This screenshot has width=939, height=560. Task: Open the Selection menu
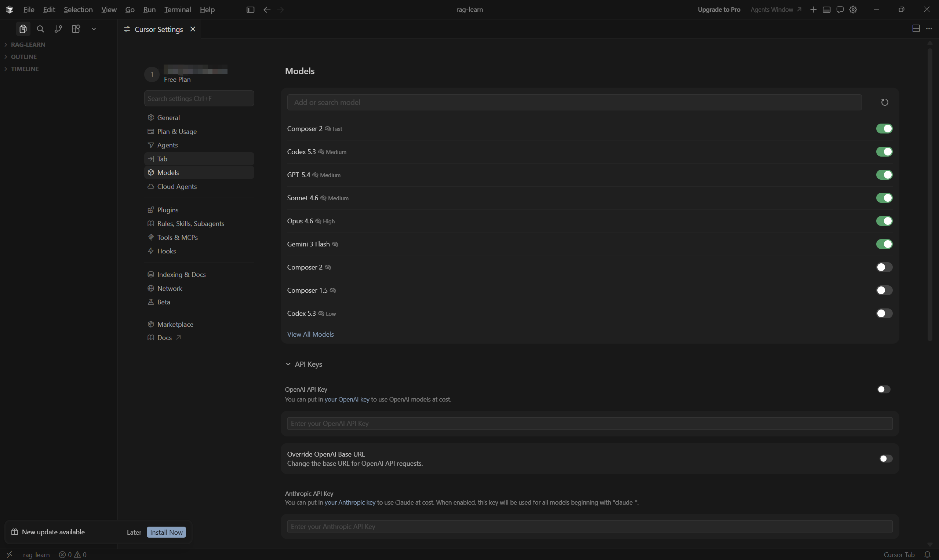pyautogui.click(x=78, y=10)
